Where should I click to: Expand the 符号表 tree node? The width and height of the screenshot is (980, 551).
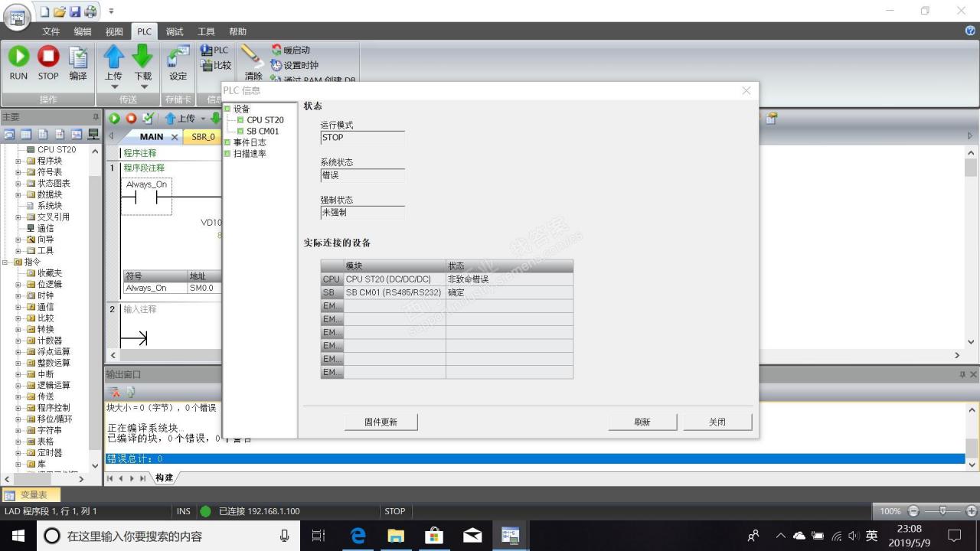point(18,172)
